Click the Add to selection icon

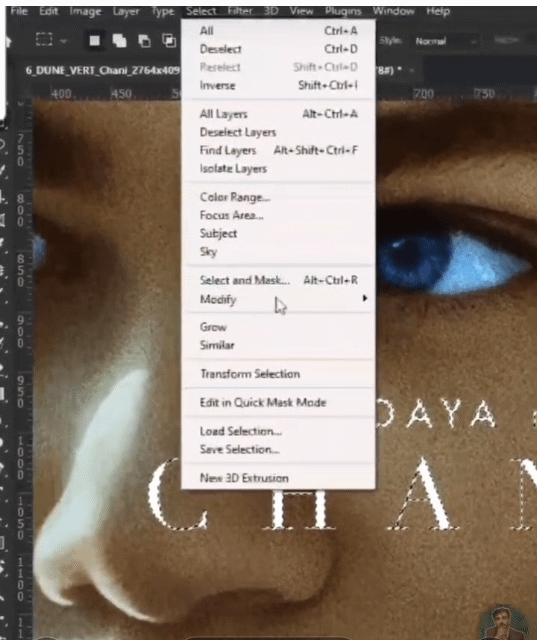tap(119, 40)
